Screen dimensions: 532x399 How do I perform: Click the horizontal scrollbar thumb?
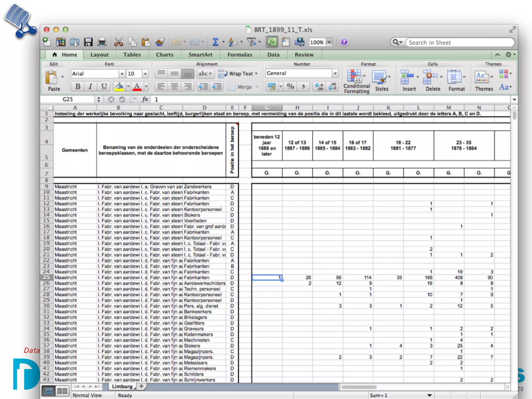coord(358,387)
